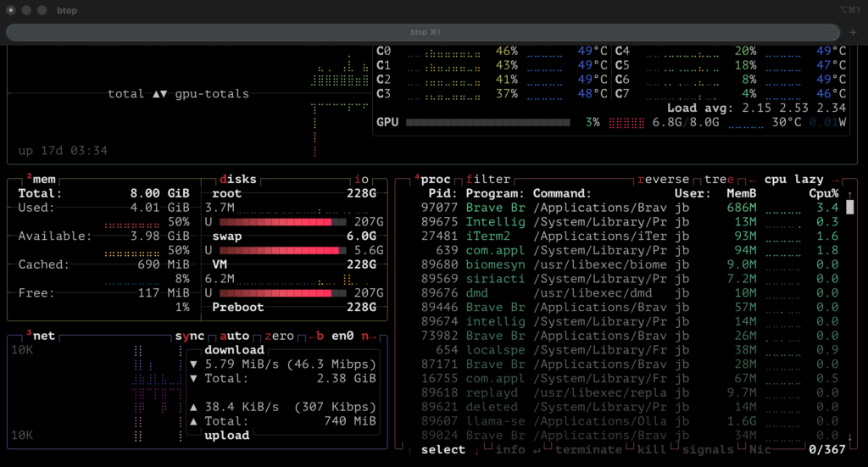868x467 pixels.
Task: Click the VM disk usage bar
Action: [283, 293]
